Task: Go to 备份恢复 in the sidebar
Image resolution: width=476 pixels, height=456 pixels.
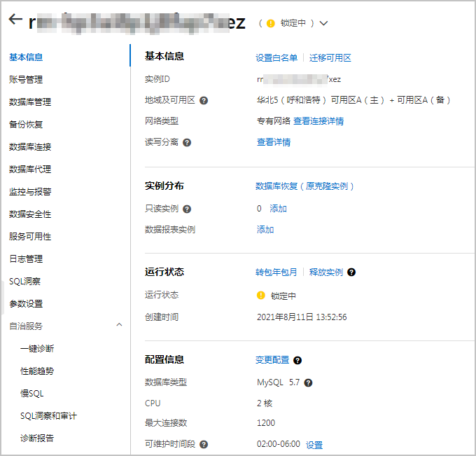Action: [26, 125]
